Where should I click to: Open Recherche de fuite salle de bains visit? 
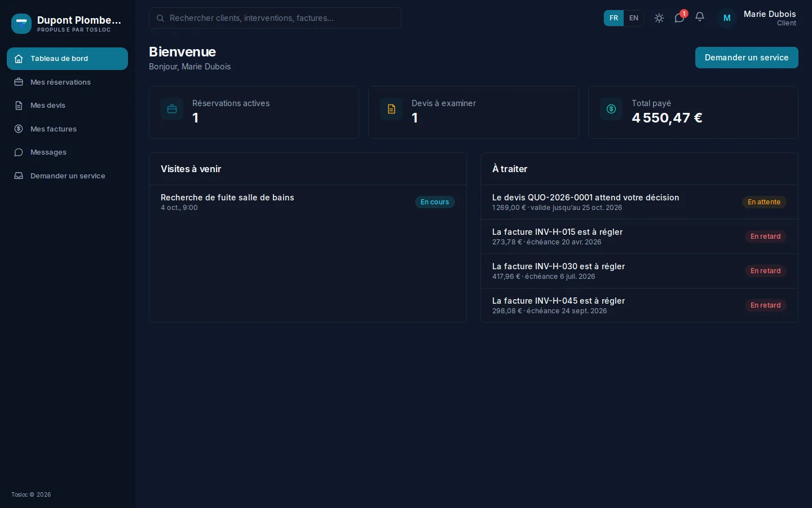(x=307, y=202)
